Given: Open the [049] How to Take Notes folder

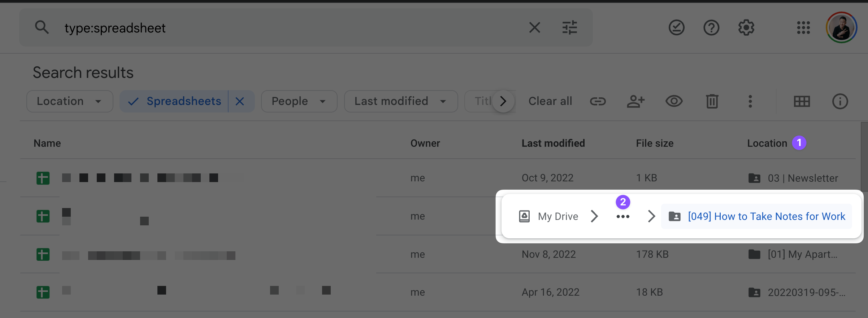Looking at the screenshot, I should pyautogui.click(x=766, y=216).
